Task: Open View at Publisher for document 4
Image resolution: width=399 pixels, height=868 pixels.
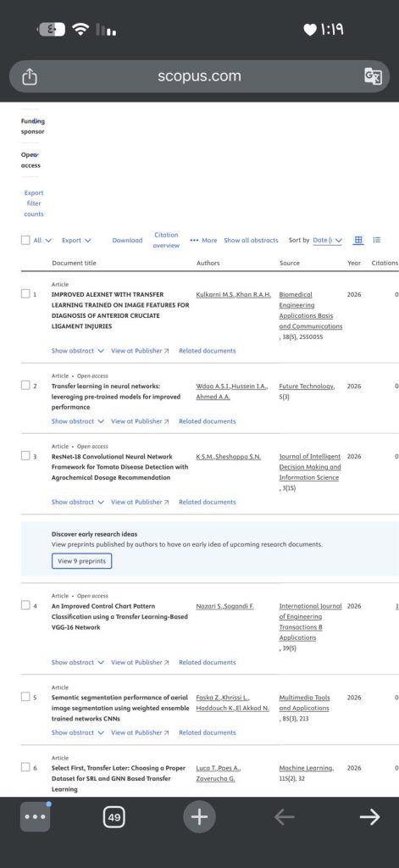Action: (x=140, y=662)
